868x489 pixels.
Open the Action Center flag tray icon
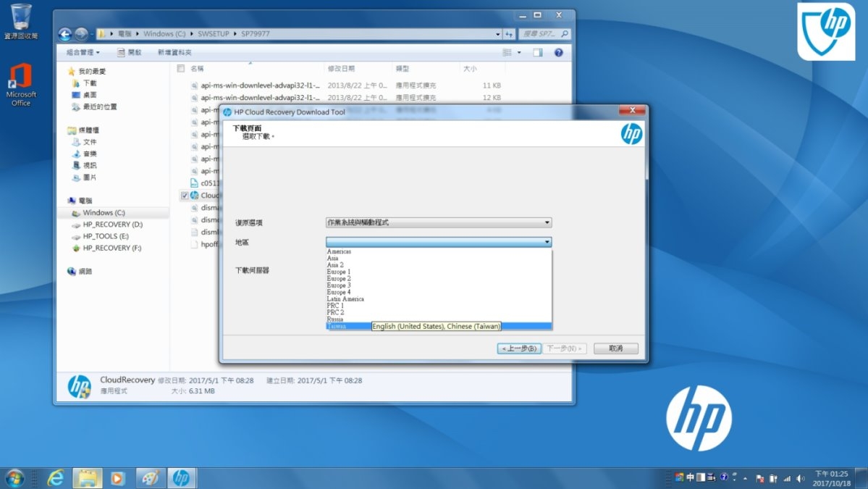click(x=759, y=478)
